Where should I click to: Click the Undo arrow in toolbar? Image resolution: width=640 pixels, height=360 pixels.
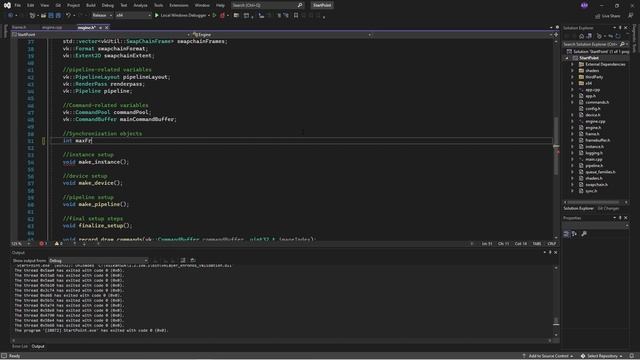[68, 16]
